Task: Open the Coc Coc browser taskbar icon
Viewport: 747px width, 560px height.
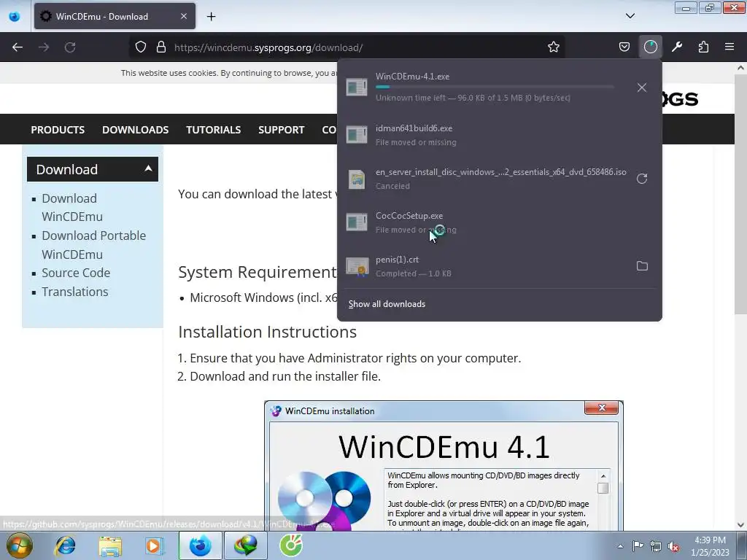Action: pos(290,545)
